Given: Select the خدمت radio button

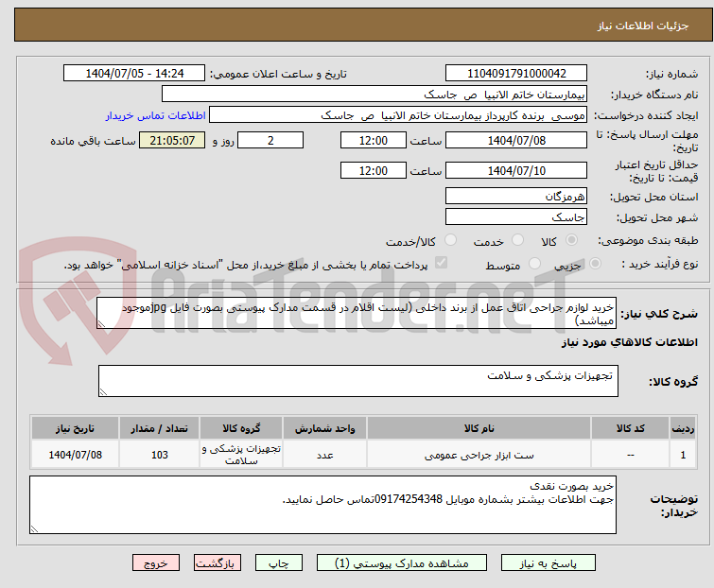Looking at the screenshot, I should click(517, 239).
